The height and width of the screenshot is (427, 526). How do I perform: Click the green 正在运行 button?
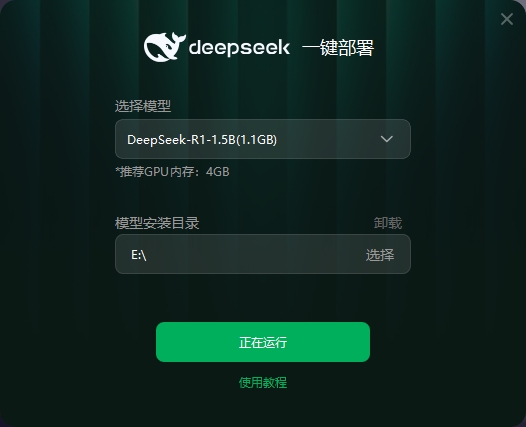pyautogui.click(x=263, y=342)
